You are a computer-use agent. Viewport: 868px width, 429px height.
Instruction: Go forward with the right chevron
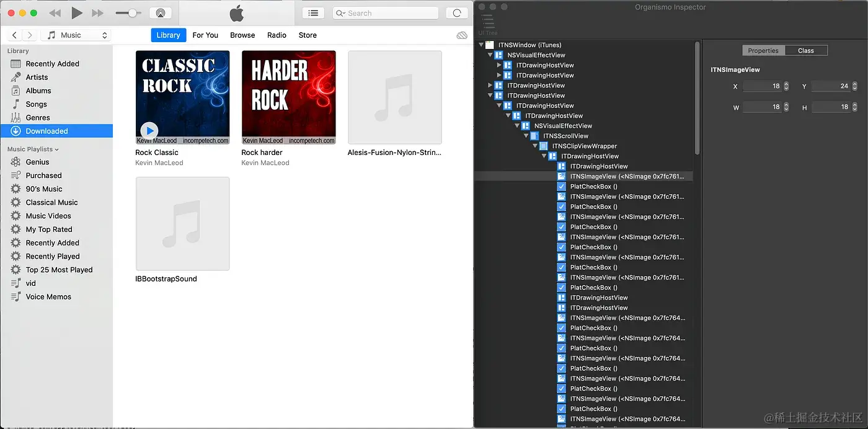(x=30, y=35)
